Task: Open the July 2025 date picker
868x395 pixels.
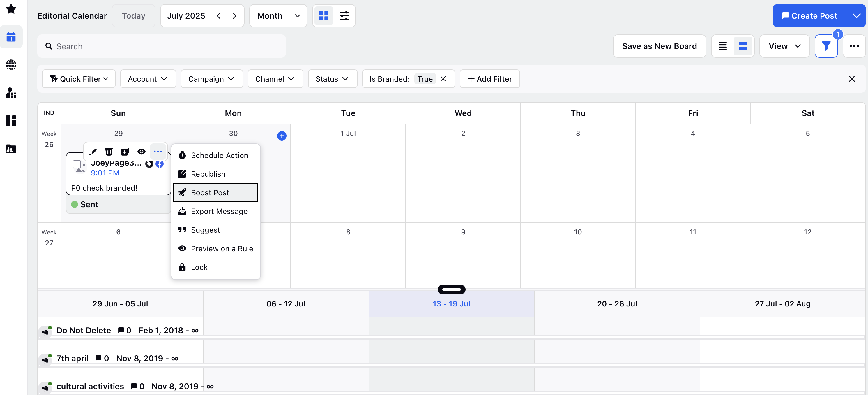Action: [186, 16]
